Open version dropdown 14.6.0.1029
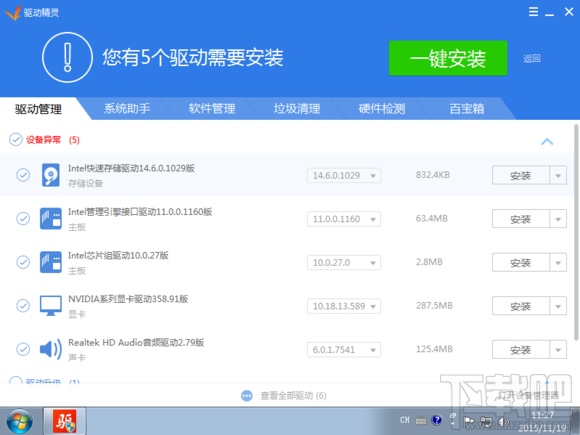The width and height of the screenshot is (580, 435). pyautogui.click(x=344, y=175)
